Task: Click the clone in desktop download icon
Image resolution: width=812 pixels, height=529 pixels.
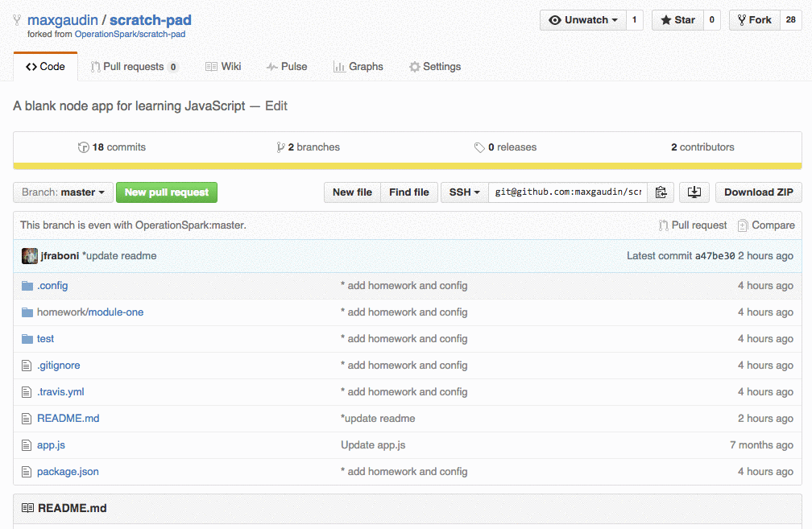Action: coord(694,192)
